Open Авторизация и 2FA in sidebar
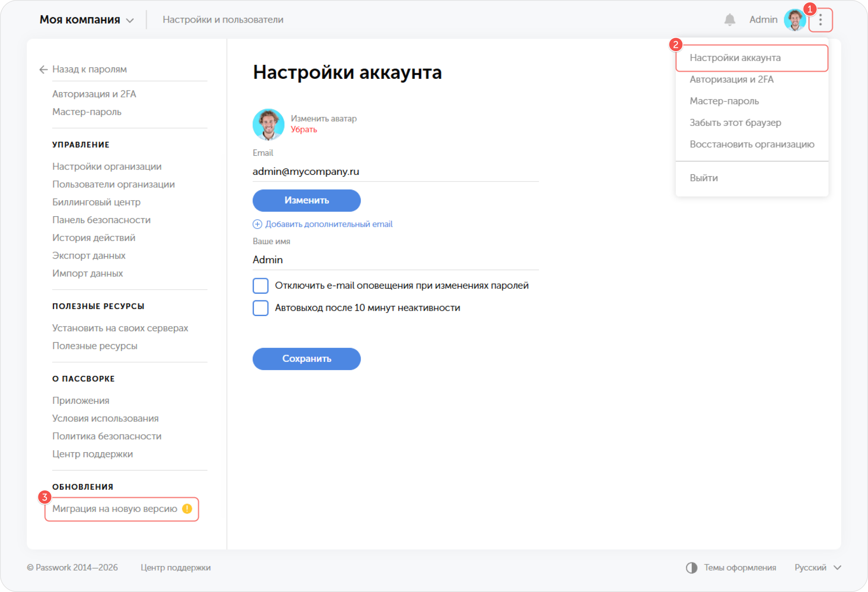868x592 pixels. [x=94, y=94]
